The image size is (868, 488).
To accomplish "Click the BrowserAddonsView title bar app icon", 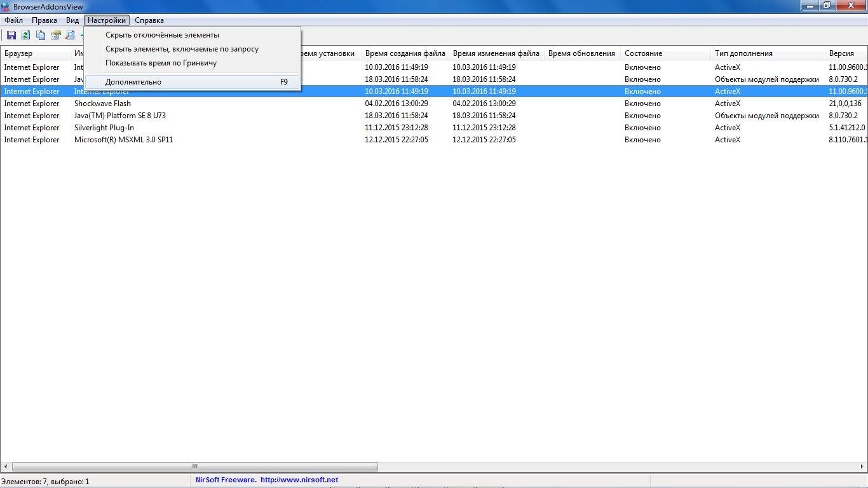I will tap(6, 6).
